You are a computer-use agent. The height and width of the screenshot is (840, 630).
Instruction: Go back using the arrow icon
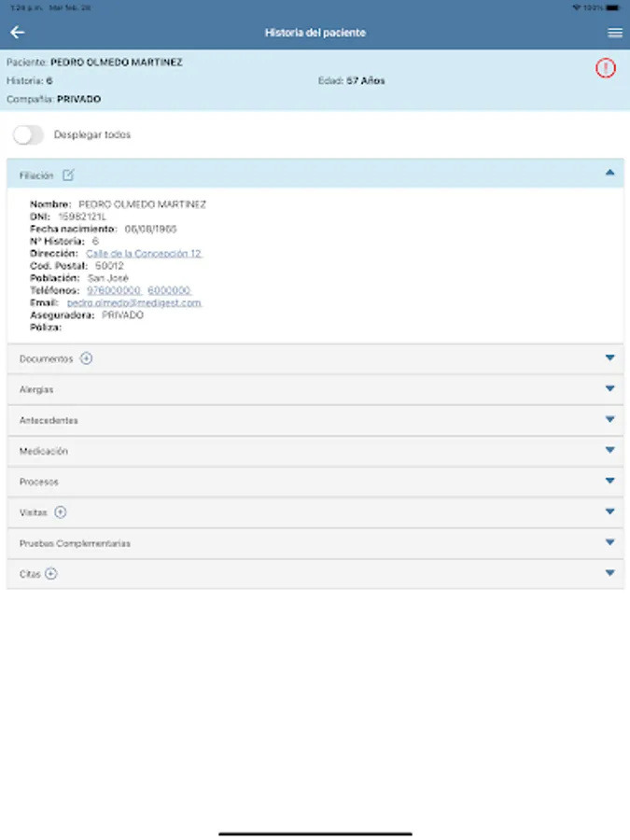(x=17, y=33)
